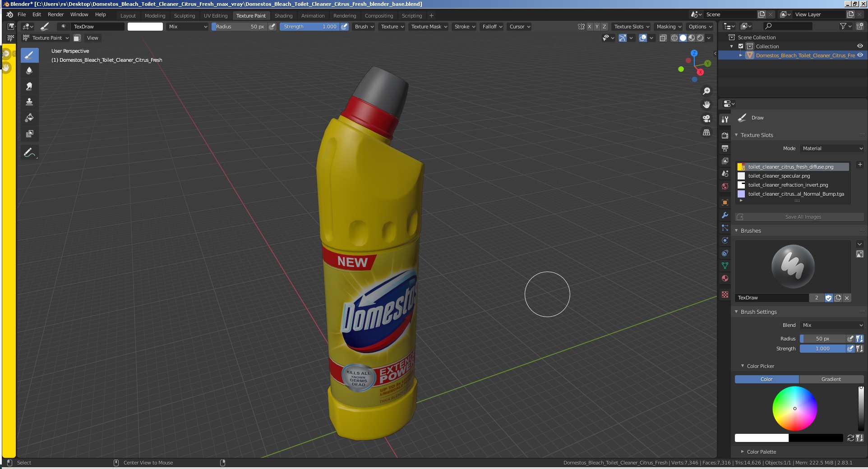
Task: Switch to the Shading workspace tab
Action: 283,15
